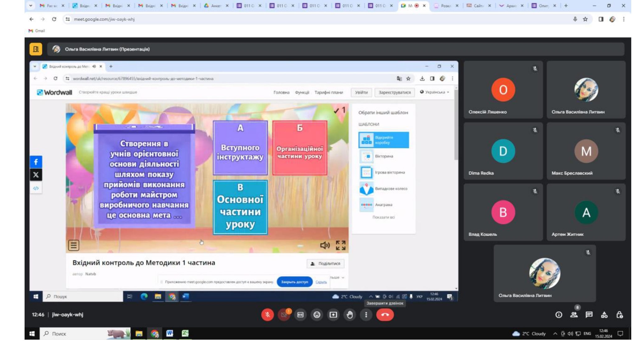Open a new browser tab
The image size is (644, 344).
(x=566, y=6)
